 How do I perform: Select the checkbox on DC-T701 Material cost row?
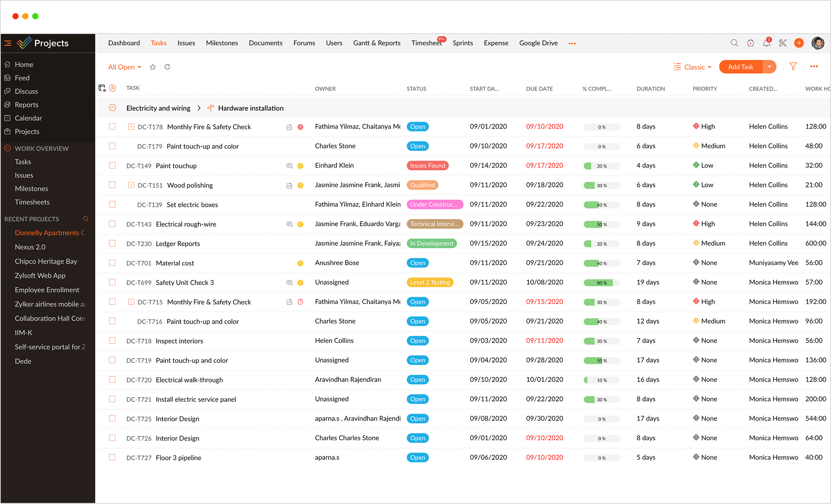coord(112,263)
